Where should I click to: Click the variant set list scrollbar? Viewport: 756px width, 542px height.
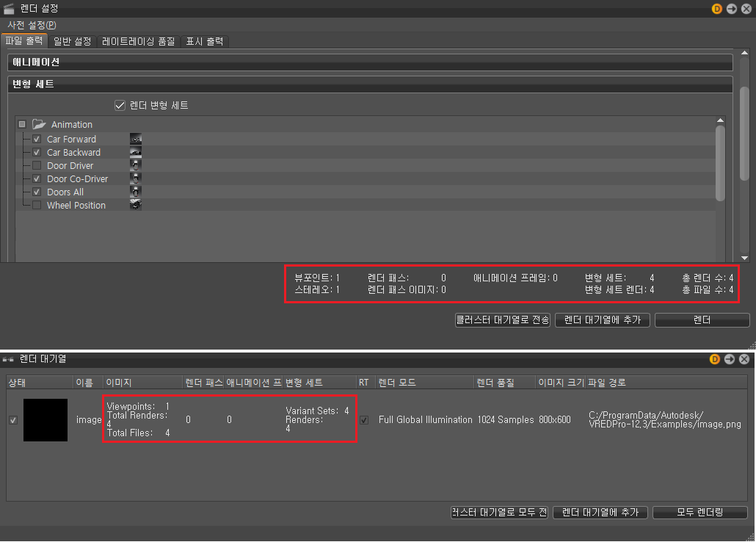[720, 163]
